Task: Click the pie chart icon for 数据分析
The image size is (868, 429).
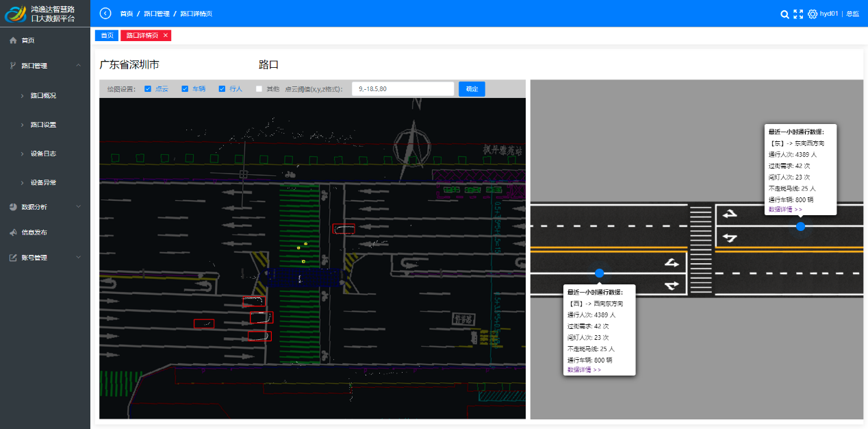Action: (13, 206)
